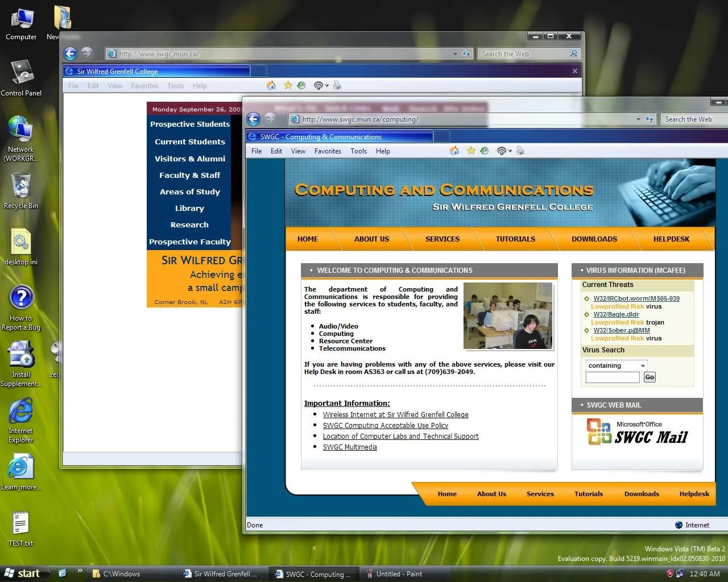
Task: Click the Home icon on the IE toolbar
Action: (454, 151)
